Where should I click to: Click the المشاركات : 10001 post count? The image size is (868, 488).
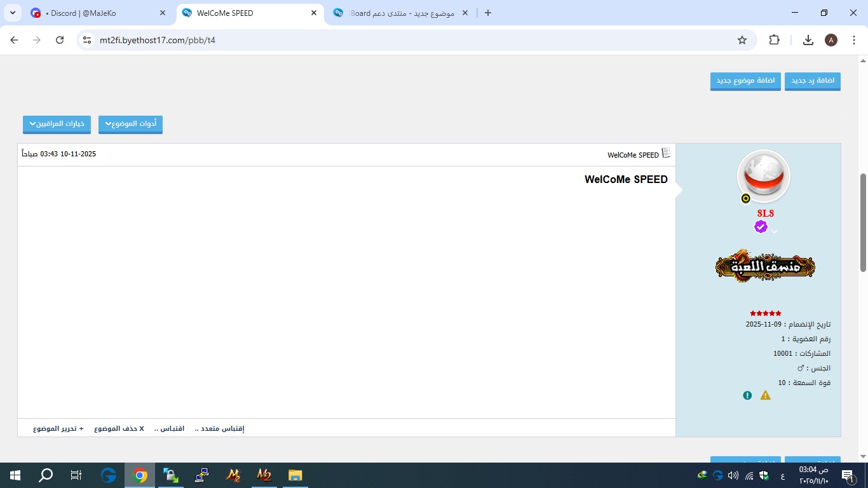(802, 353)
